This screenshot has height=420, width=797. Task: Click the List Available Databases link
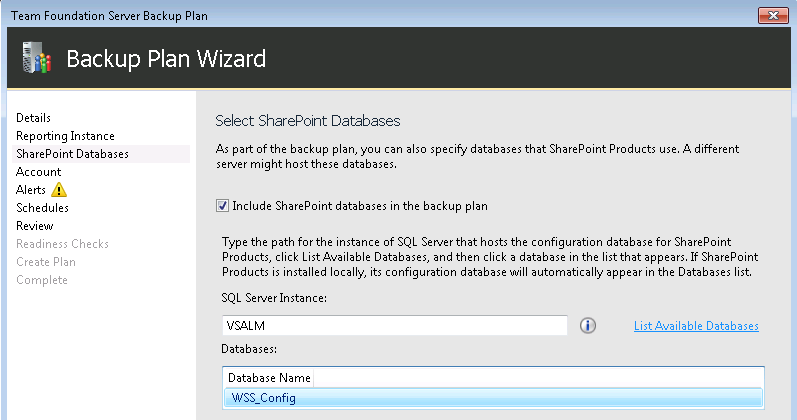[696, 326]
